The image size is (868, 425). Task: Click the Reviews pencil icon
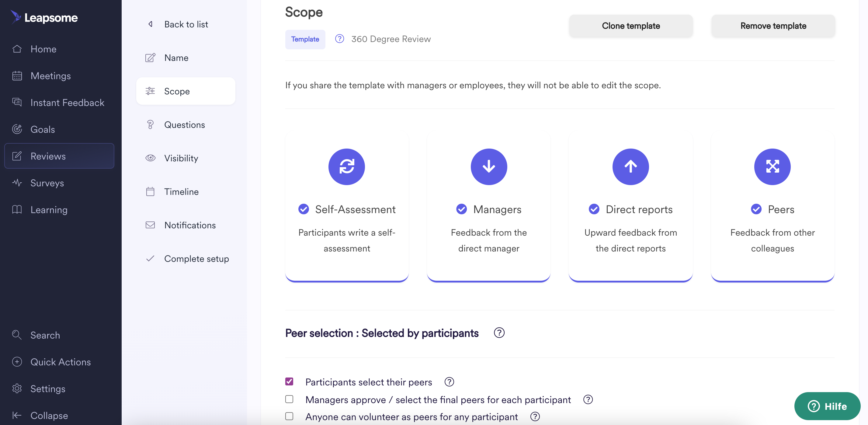[17, 156]
